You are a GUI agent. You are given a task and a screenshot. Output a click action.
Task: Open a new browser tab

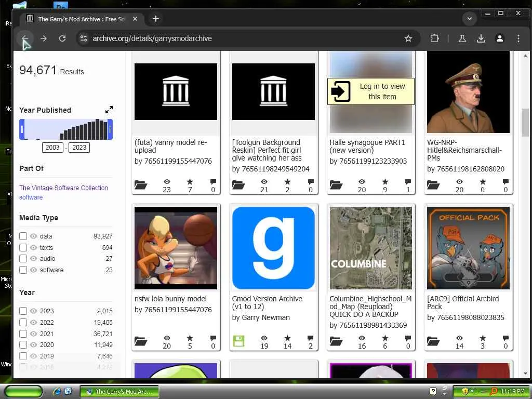tap(156, 19)
